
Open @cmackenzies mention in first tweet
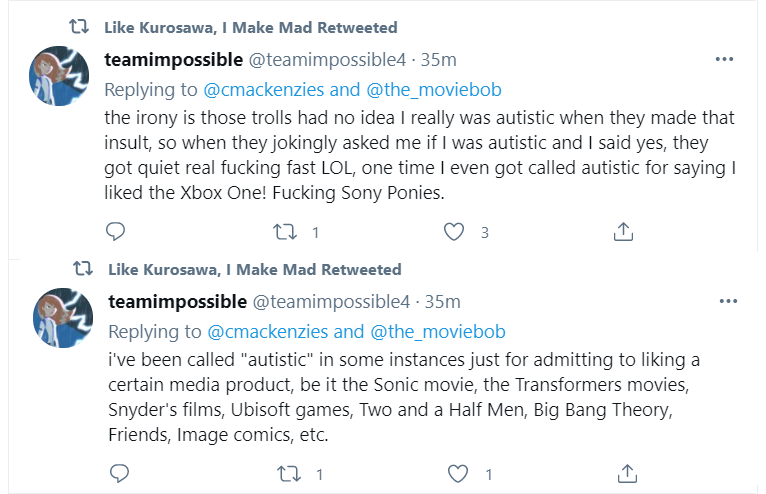tap(268, 87)
